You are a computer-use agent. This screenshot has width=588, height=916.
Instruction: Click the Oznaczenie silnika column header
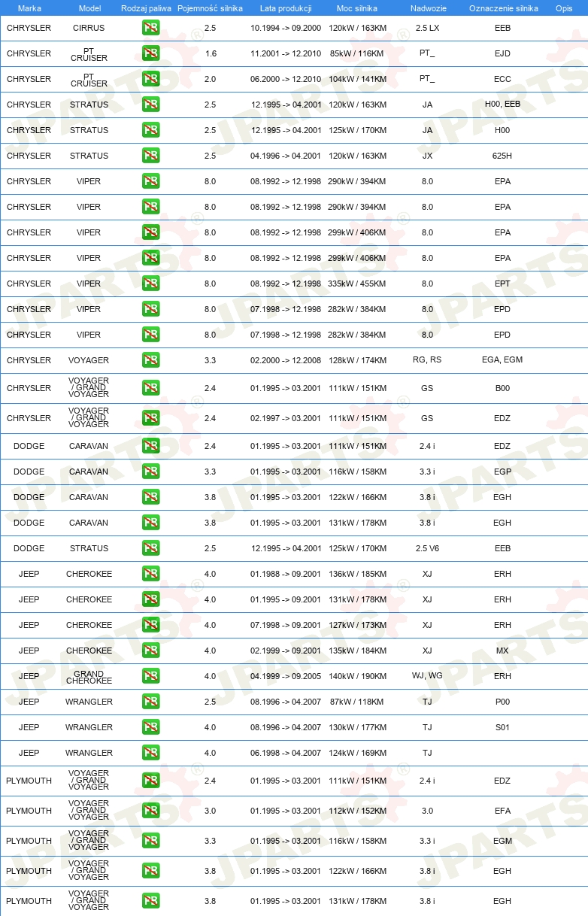click(503, 8)
